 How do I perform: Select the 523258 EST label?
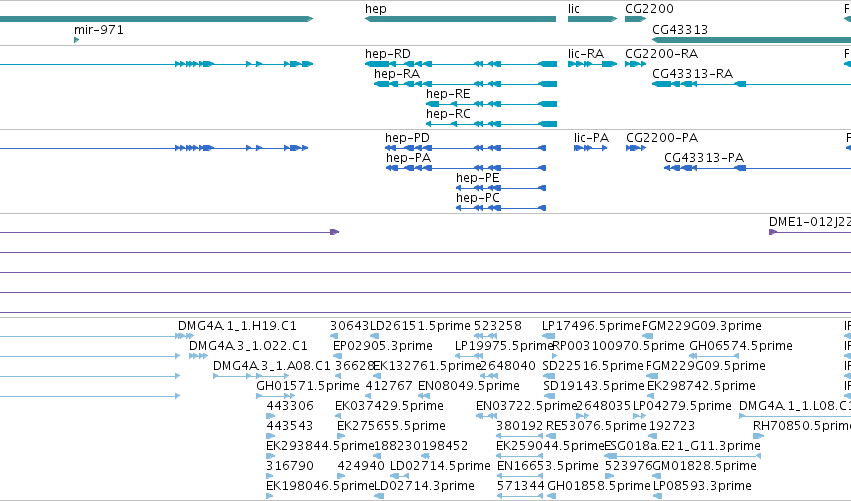498,326
